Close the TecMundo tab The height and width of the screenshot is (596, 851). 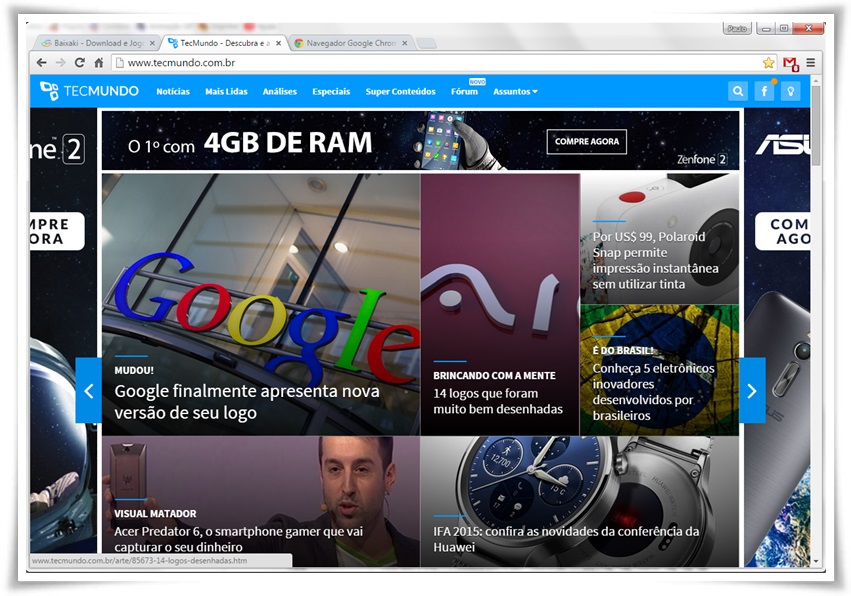click(x=278, y=43)
